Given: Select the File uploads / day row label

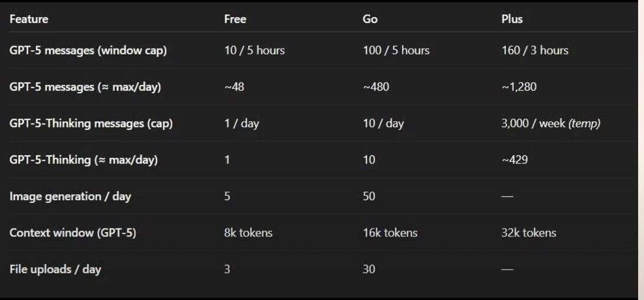Looking at the screenshot, I should pyautogui.click(x=56, y=269).
